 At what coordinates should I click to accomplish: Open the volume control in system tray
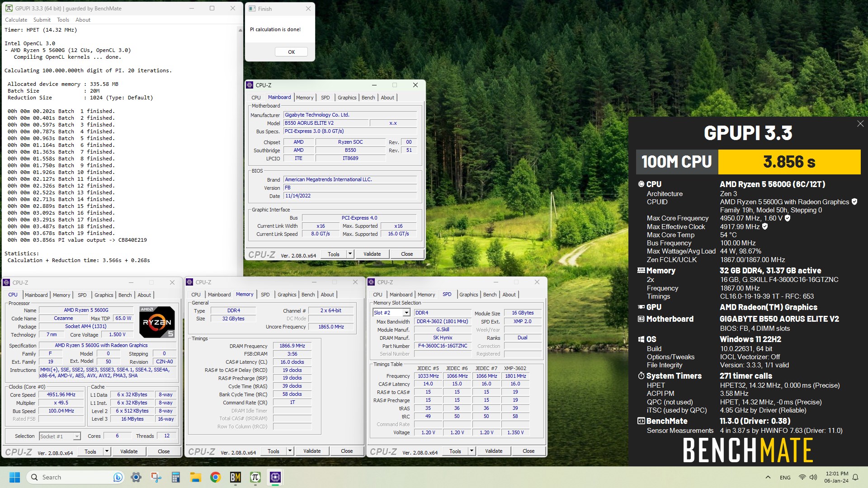813,477
